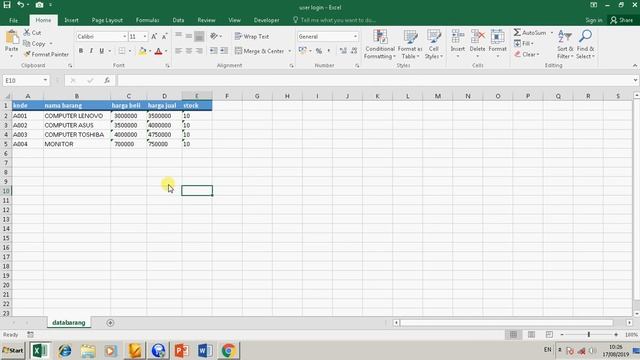
Task: Expand the Merge & Center dropdown arrow
Action: pyautogui.click(x=290, y=51)
